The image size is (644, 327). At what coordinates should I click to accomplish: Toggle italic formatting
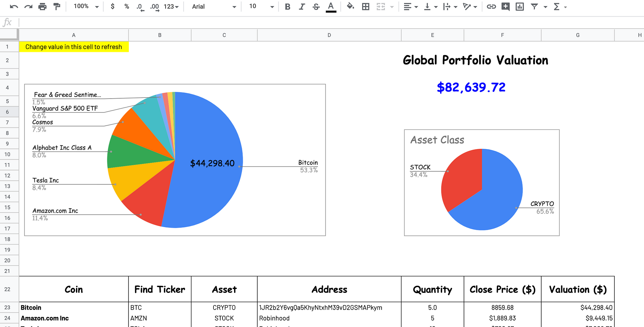[302, 6]
